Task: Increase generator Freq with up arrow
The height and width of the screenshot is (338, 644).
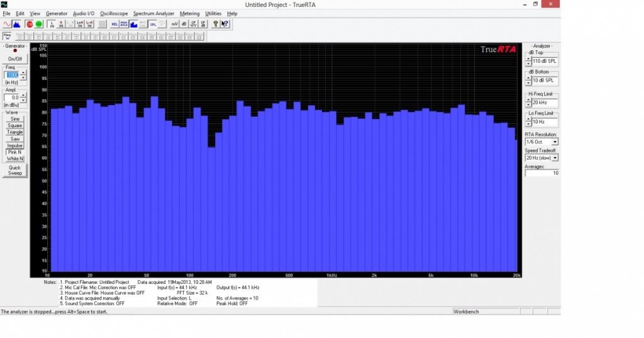Action: 23,73
